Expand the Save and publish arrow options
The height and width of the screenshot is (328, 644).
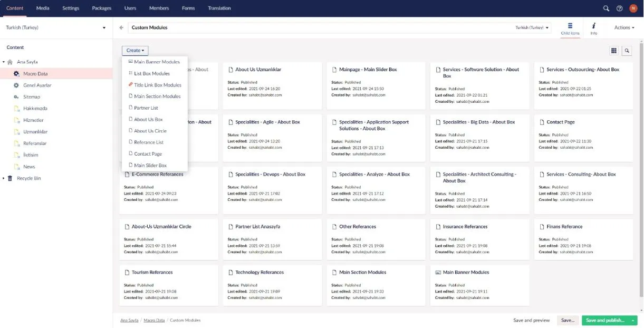(633, 320)
